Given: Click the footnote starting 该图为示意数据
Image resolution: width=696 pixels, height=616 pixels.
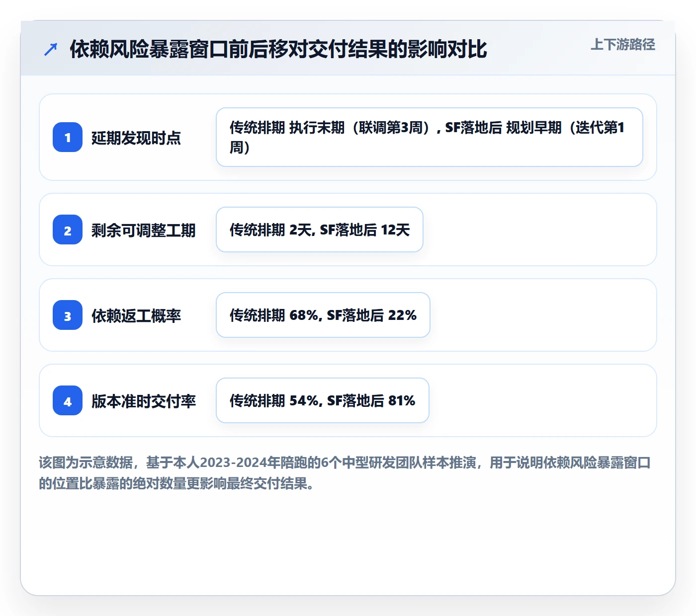Looking at the screenshot, I should (x=345, y=473).
